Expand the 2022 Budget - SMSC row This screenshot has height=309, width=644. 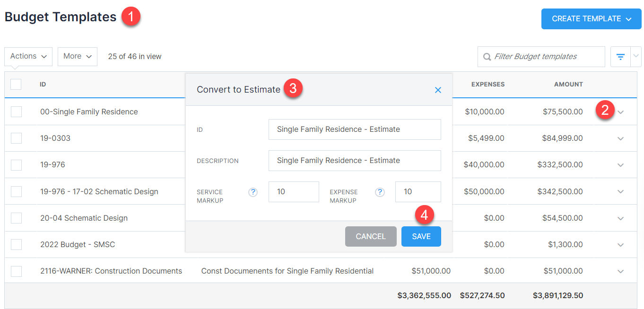click(x=620, y=245)
